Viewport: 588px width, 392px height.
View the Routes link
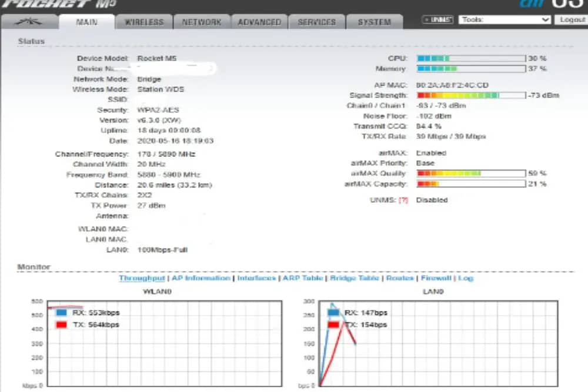(x=400, y=278)
